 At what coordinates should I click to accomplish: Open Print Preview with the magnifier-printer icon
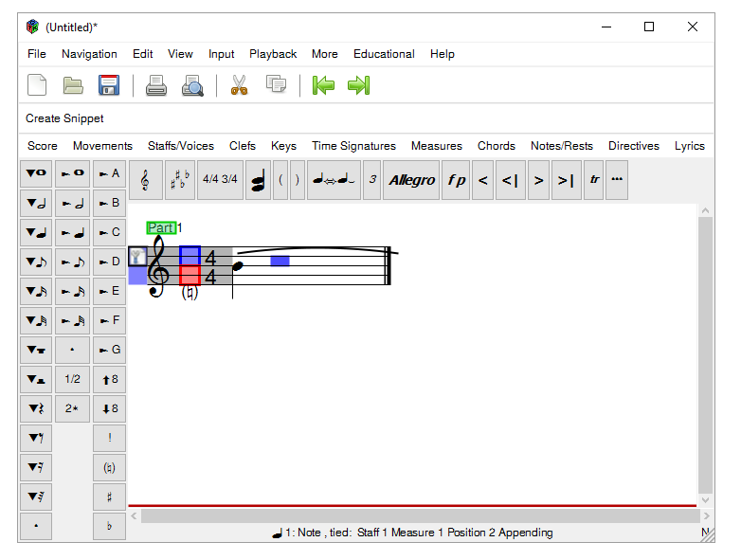192,85
